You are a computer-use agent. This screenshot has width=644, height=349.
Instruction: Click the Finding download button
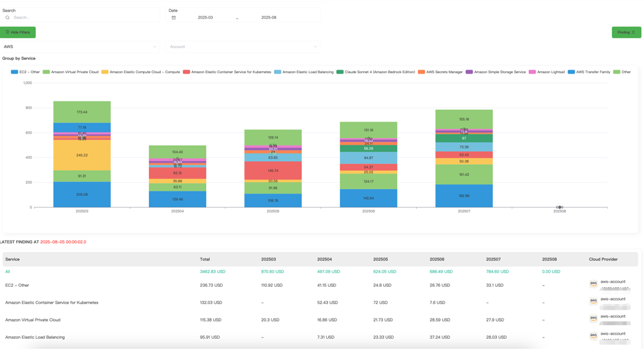coord(626,32)
